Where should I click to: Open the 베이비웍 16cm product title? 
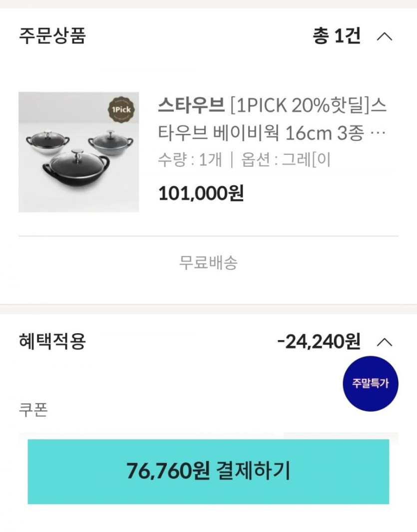[x=272, y=133]
